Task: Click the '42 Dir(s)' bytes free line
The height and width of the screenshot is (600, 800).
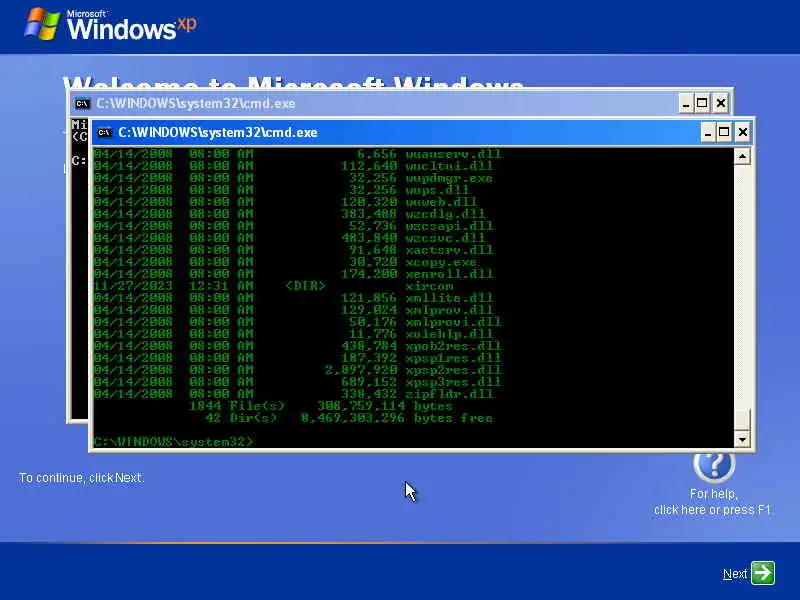Action: click(349, 418)
